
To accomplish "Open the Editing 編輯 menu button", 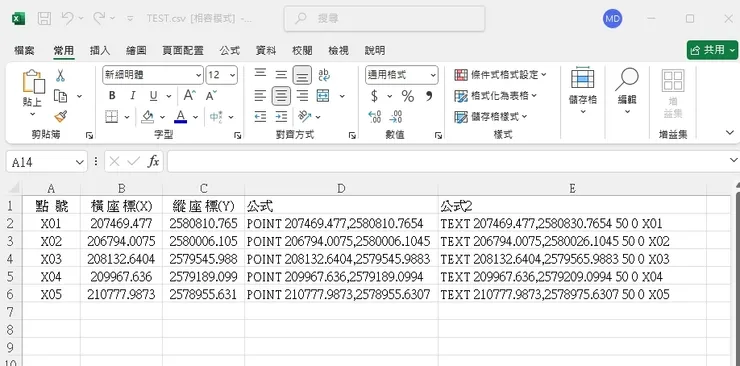I will [627, 91].
